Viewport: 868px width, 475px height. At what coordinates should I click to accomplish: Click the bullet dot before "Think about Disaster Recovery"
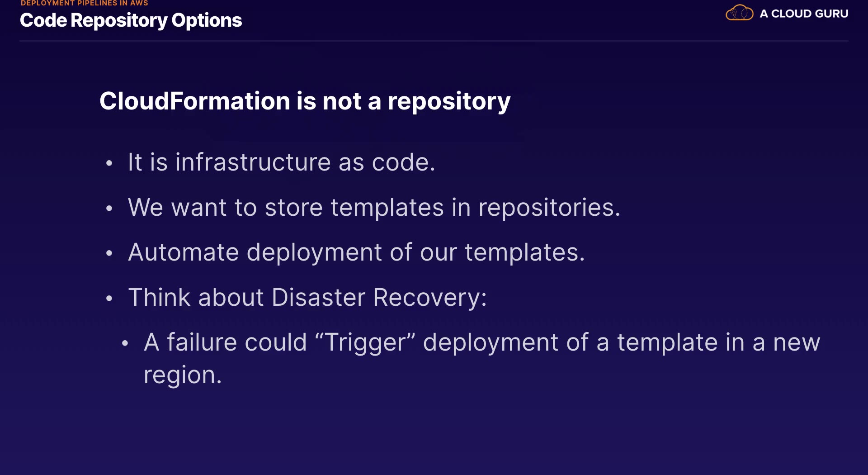coord(109,299)
